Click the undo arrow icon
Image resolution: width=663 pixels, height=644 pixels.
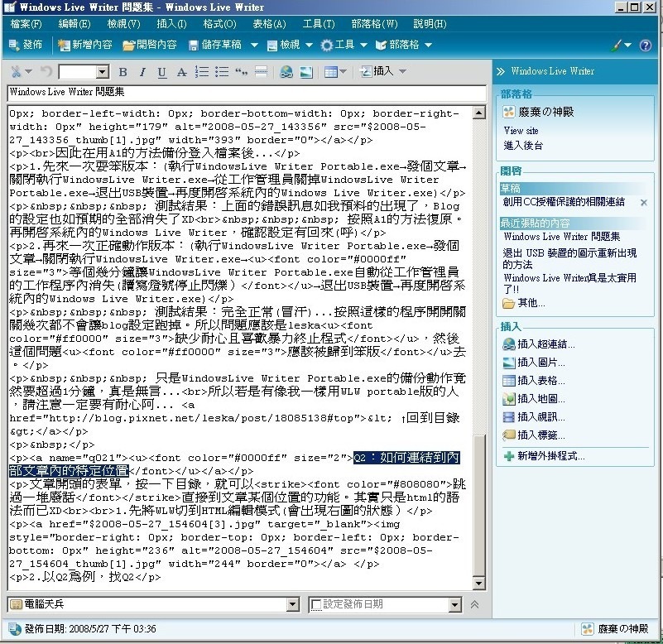[46, 71]
